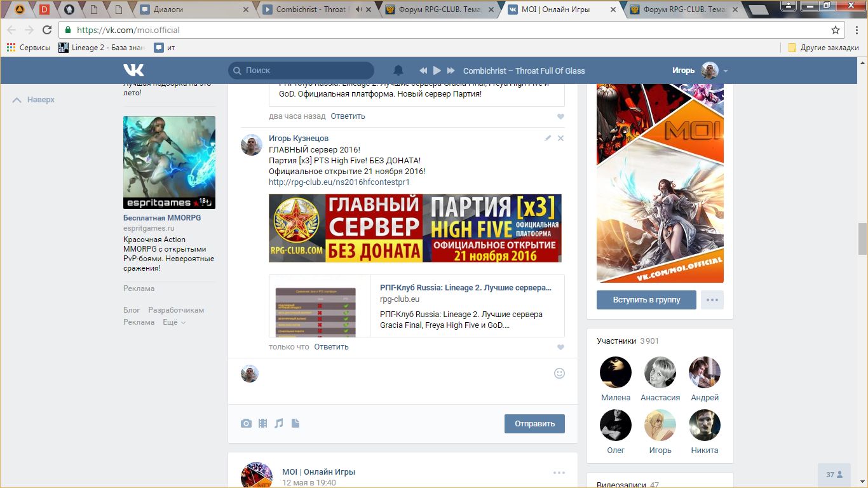The width and height of the screenshot is (868, 488).
Task: Reply to comment posted только что
Action: tap(331, 347)
